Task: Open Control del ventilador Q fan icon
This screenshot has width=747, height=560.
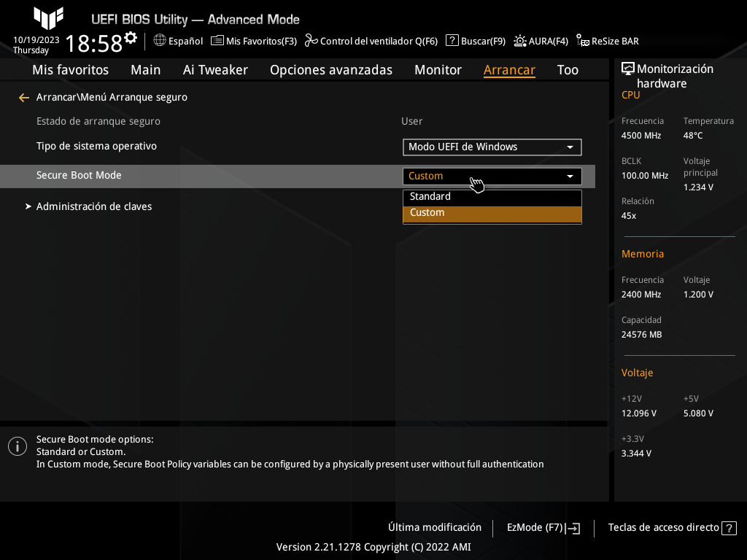Action: (311, 41)
